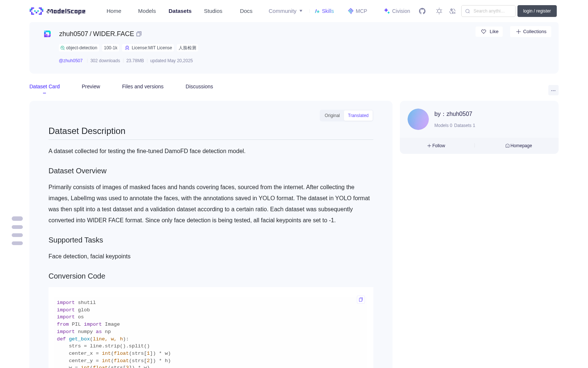Click the ModelScope logo
This screenshot has height=368, width=588.
(x=57, y=11)
